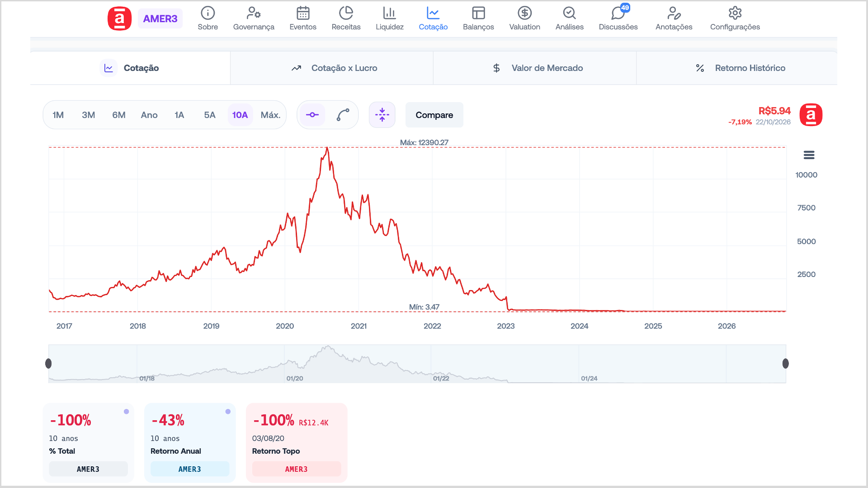
Task: Select the 3M time range
Action: coord(89,115)
